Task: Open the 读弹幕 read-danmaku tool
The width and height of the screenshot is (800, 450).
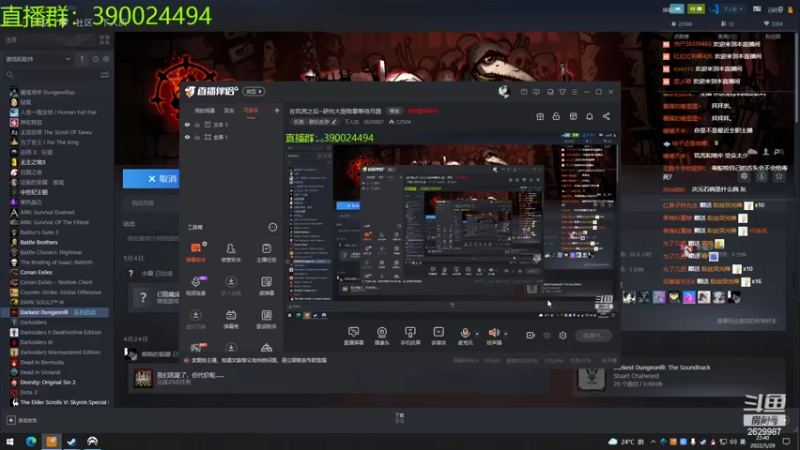Action: (x=266, y=286)
